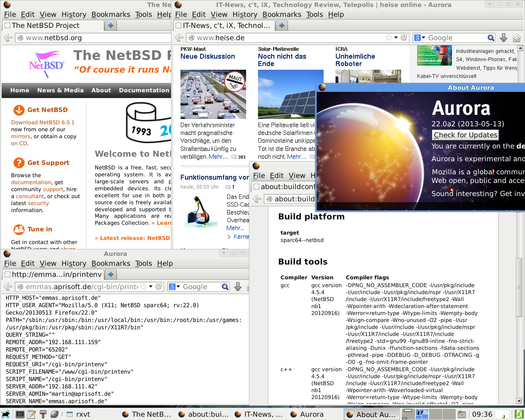Add new tab next to printenv tab
Image resolution: width=525 pixels, height=420 pixels.
coord(110,274)
